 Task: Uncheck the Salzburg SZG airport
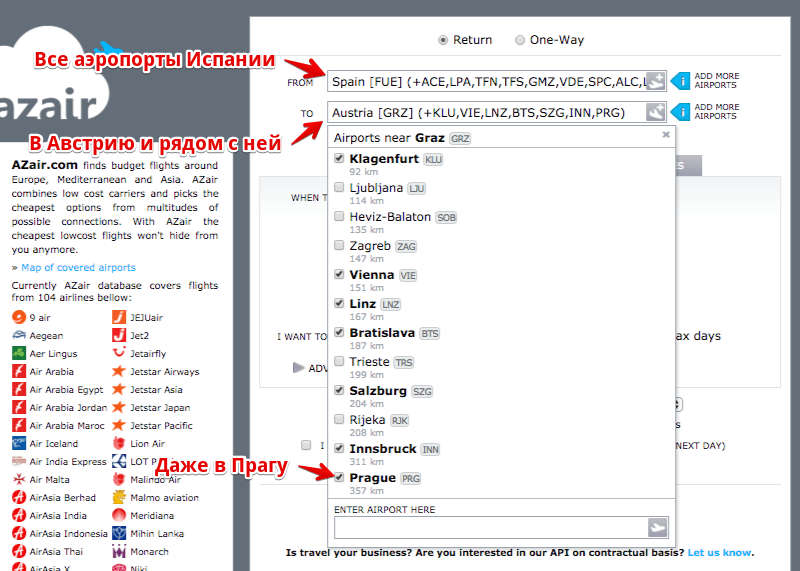point(339,390)
